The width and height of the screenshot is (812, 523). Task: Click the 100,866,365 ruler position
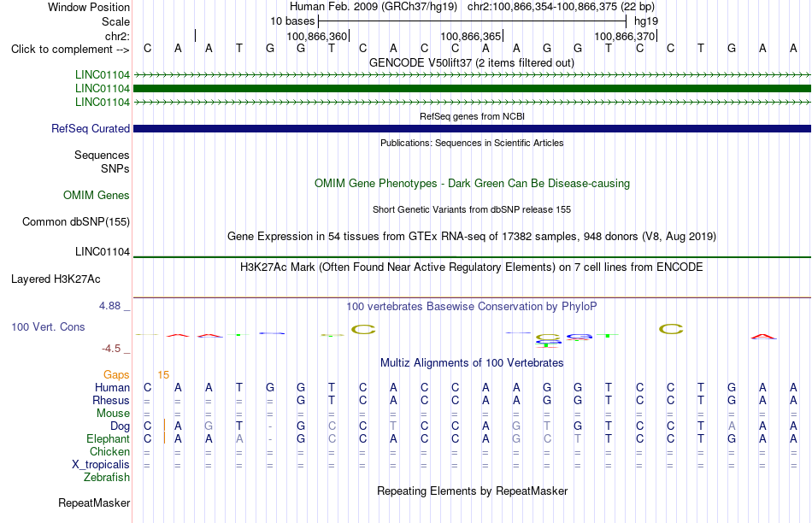coord(470,36)
